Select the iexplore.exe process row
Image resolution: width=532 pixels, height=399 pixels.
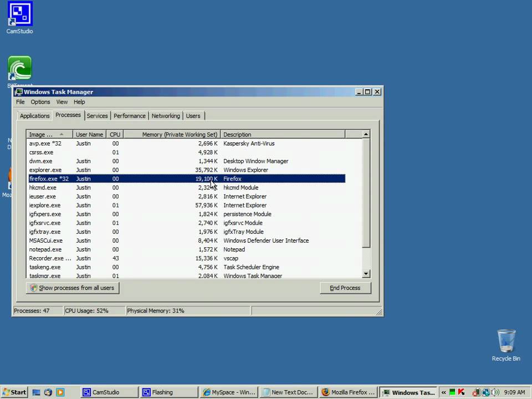point(186,205)
